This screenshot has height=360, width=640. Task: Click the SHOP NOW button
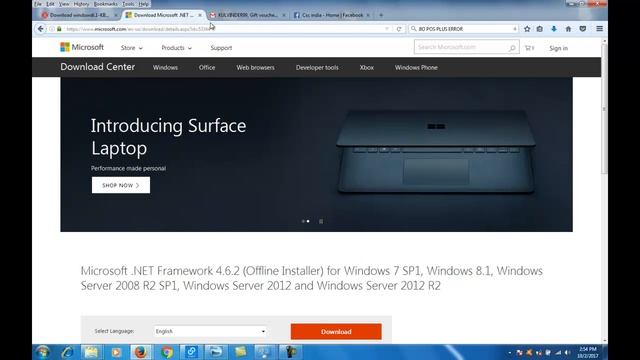(121, 185)
